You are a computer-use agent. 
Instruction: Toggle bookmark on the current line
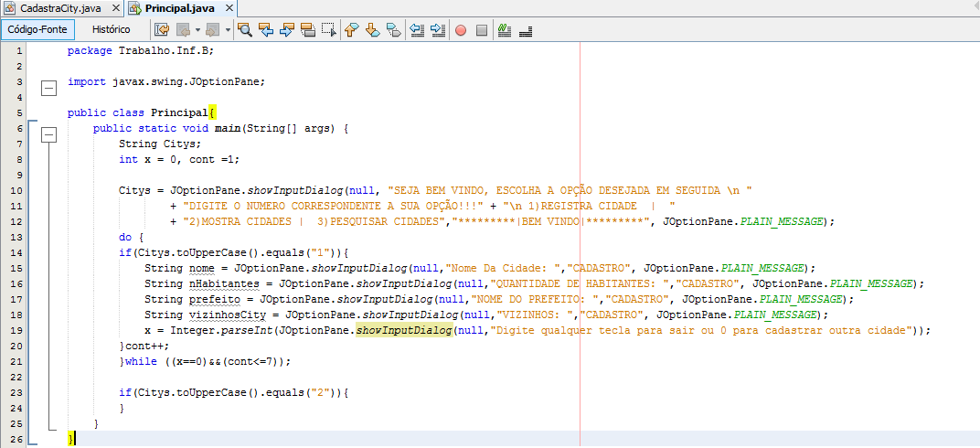[x=393, y=29]
